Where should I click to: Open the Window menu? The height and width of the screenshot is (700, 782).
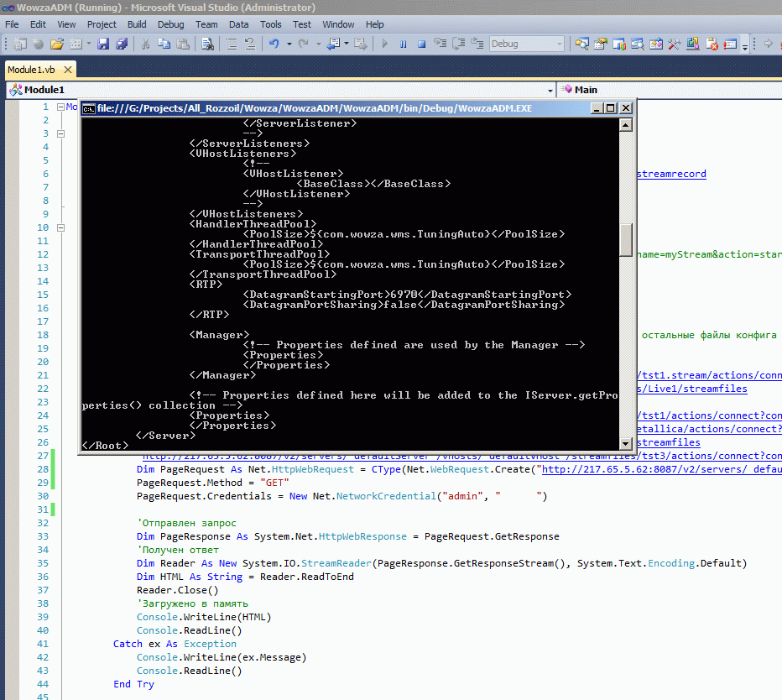[338, 24]
